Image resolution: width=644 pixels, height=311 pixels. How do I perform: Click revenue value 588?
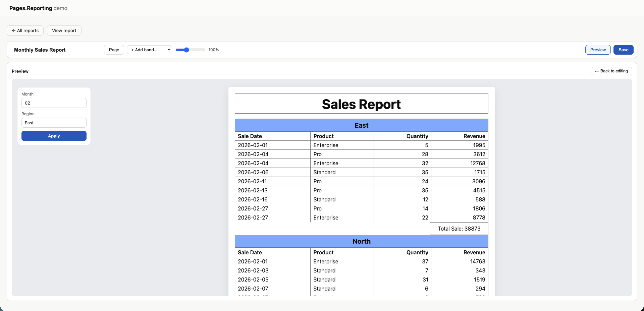click(460, 199)
